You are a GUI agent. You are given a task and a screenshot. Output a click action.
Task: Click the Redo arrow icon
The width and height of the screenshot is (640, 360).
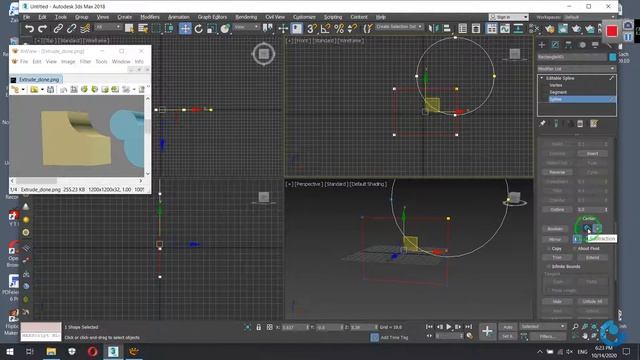click(x=42, y=29)
